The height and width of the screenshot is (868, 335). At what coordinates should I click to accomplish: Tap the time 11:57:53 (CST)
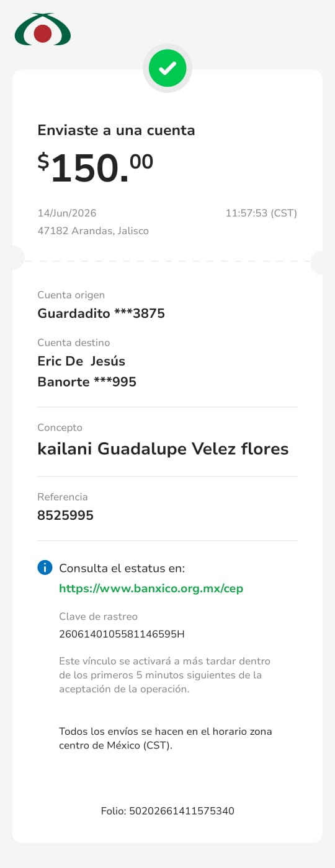(x=261, y=213)
